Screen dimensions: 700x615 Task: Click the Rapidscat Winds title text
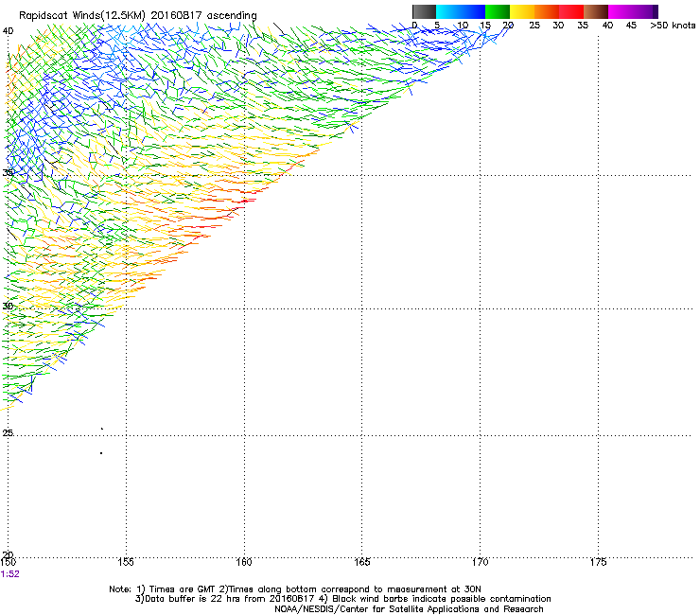point(137,15)
